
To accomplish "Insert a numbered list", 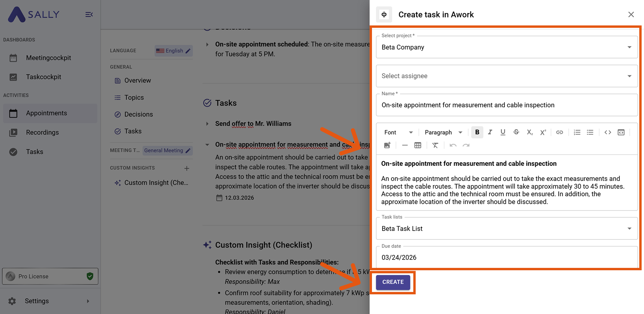I will [x=577, y=132].
